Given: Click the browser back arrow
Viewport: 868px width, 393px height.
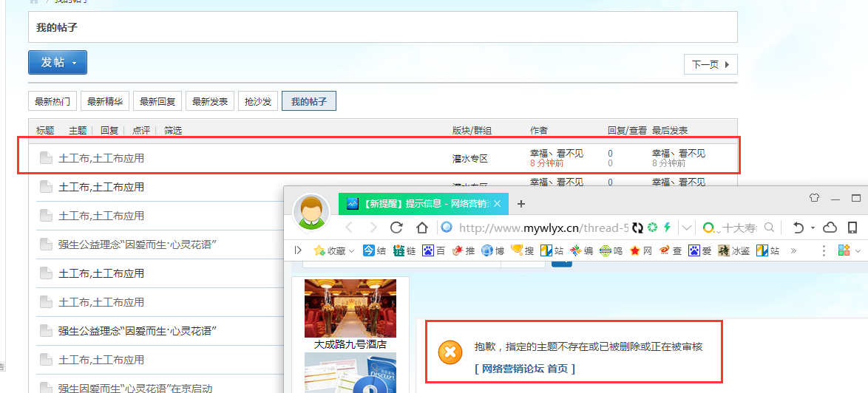Looking at the screenshot, I should tap(350, 228).
